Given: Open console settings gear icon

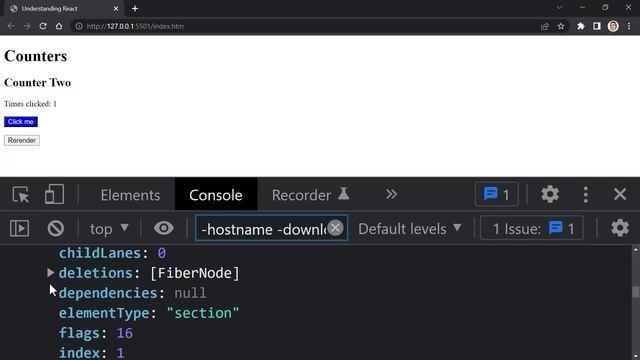Looking at the screenshot, I should click(620, 228).
